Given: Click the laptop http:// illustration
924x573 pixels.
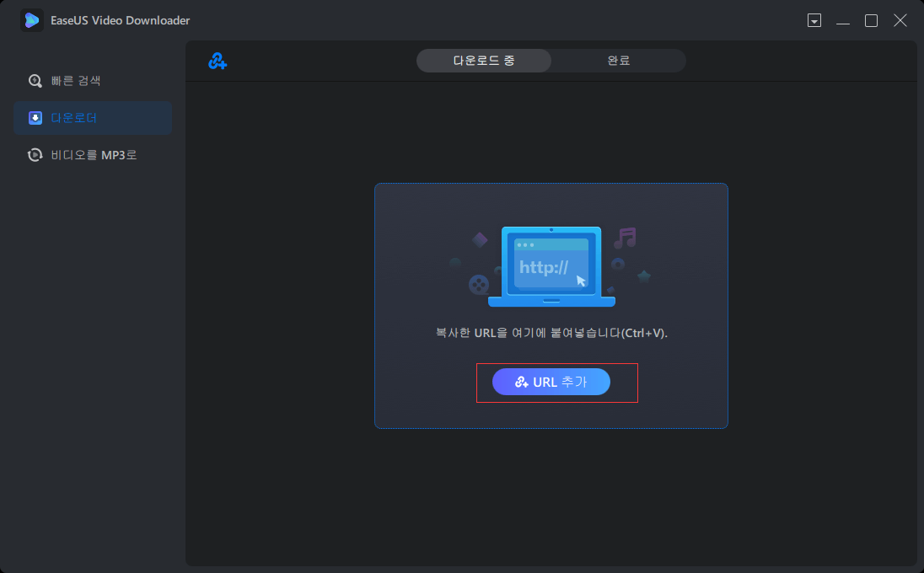Looking at the screenshot, I should pos(551,265).
